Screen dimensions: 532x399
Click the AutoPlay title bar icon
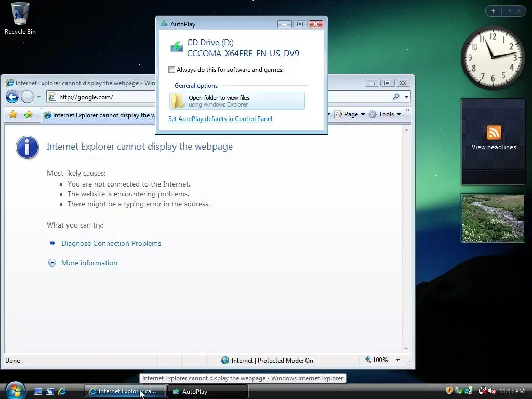click(164, 24)
